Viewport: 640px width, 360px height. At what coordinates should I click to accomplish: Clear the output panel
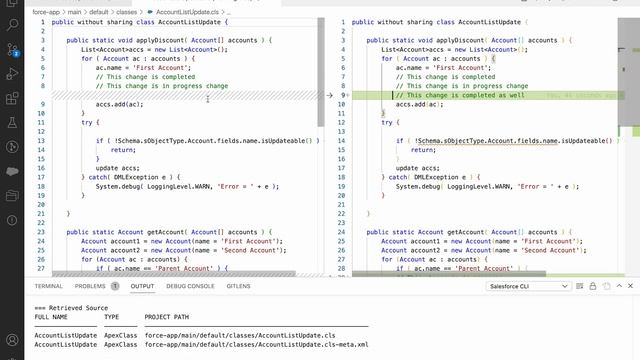[x=580, y=286]
